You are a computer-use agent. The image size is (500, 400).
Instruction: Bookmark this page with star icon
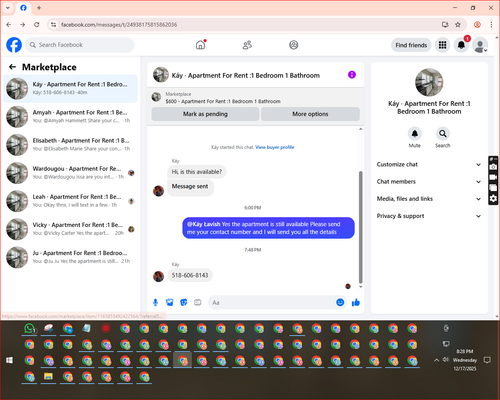[x=458, y=25]
